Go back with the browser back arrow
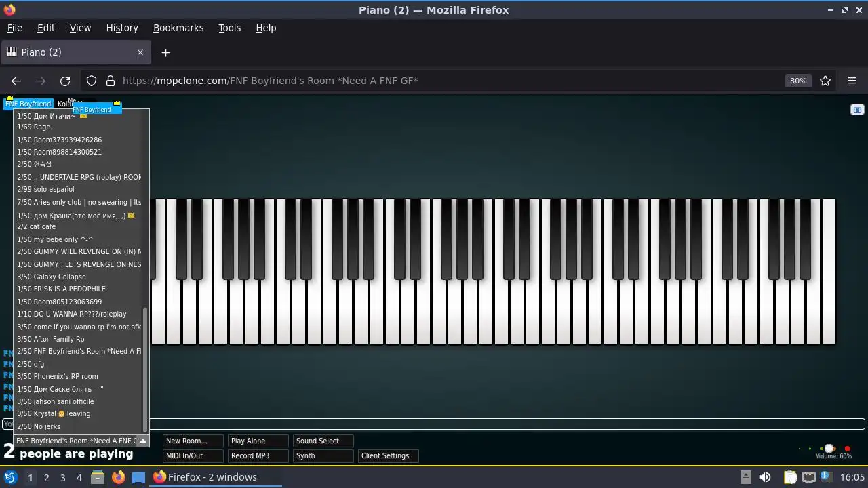 pos(16,81)
